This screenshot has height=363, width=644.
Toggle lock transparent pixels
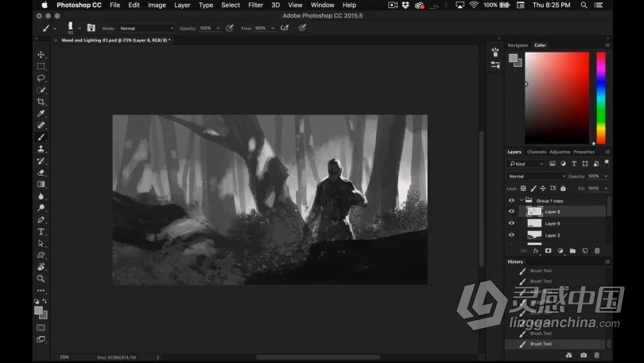[523, 189]
